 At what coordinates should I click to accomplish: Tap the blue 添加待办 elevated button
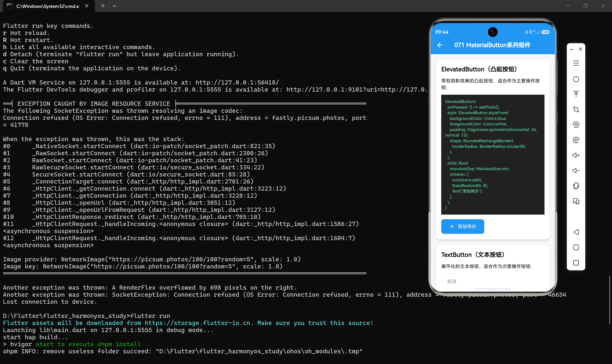click(463, 226)
